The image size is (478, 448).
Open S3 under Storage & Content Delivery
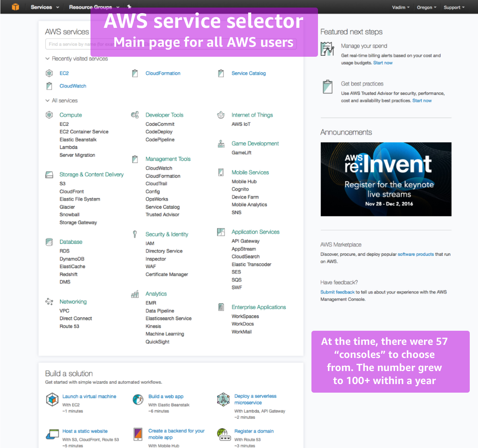(62, 184)
